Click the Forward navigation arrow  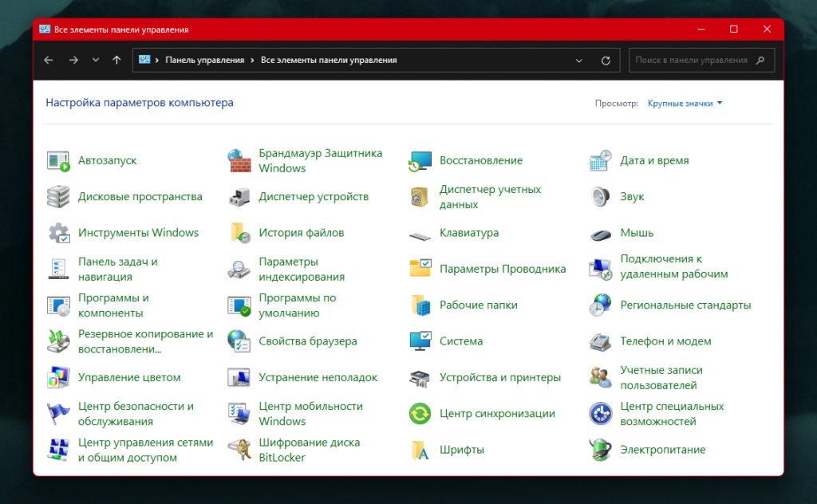pos(73,60)
